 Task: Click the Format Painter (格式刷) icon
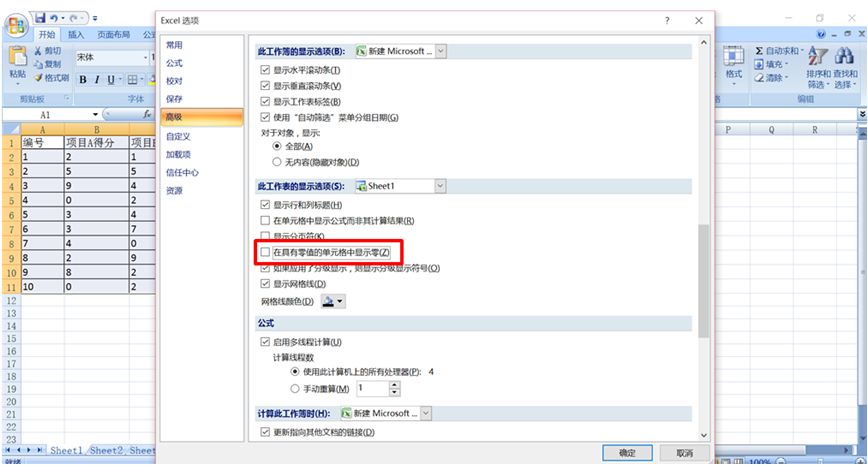coord(37,78)
